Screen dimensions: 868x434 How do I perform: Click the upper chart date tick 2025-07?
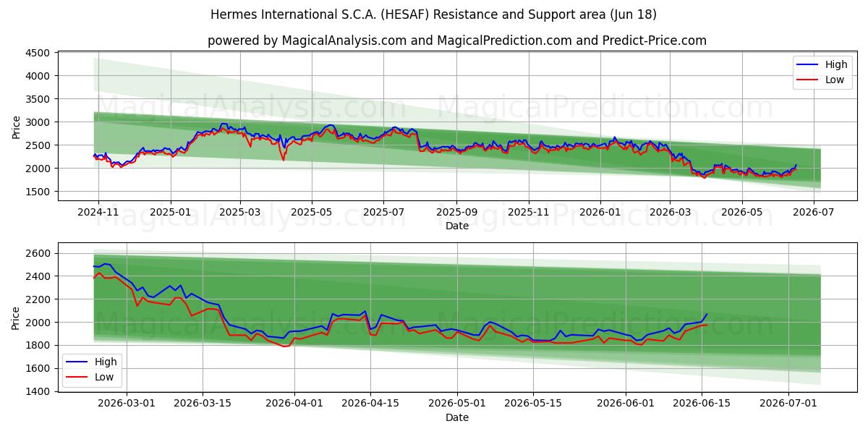[383, 213]
